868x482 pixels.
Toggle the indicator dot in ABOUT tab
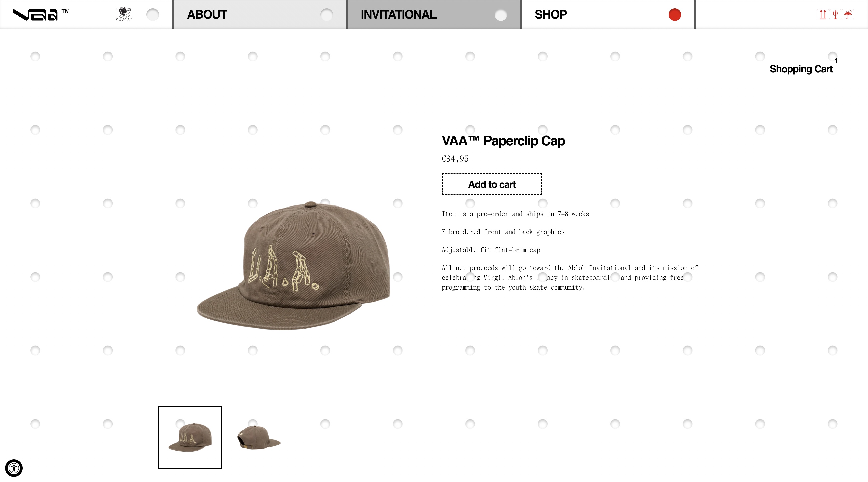click(x=327, y=15)
